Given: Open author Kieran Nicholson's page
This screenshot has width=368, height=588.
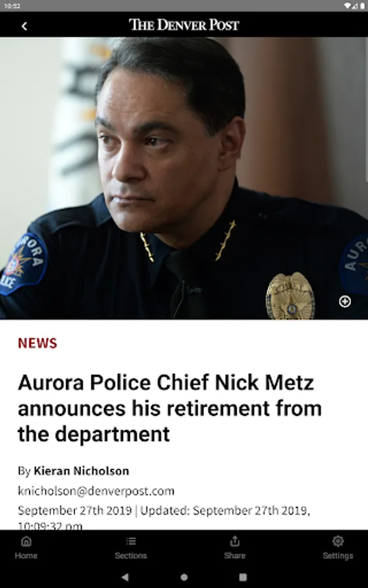Looking at the screenshot, I should 82,471.
